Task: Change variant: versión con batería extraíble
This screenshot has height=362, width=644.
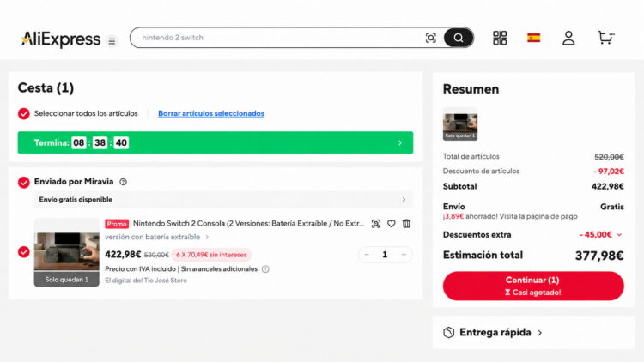Action: coord(157,237)
